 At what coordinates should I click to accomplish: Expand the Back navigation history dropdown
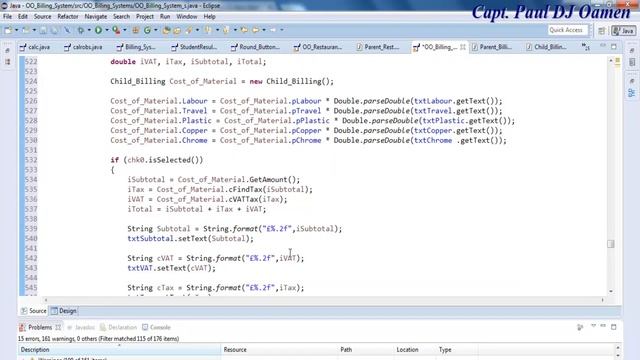coord(264,30)
